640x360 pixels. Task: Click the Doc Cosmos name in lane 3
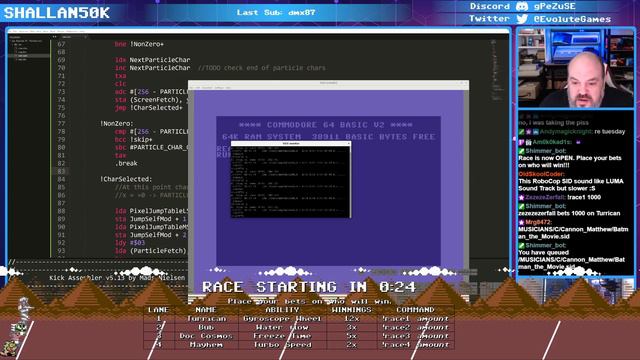tap(206, 336)
